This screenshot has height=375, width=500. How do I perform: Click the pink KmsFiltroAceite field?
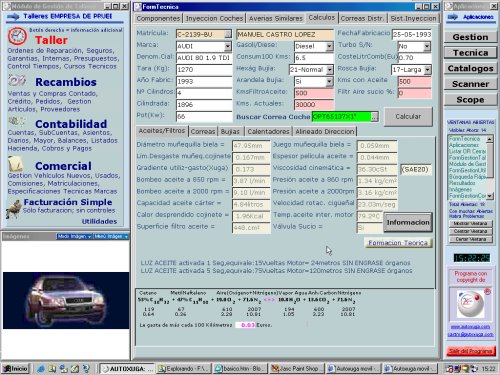pyautogui.click(x=314, y=93)
